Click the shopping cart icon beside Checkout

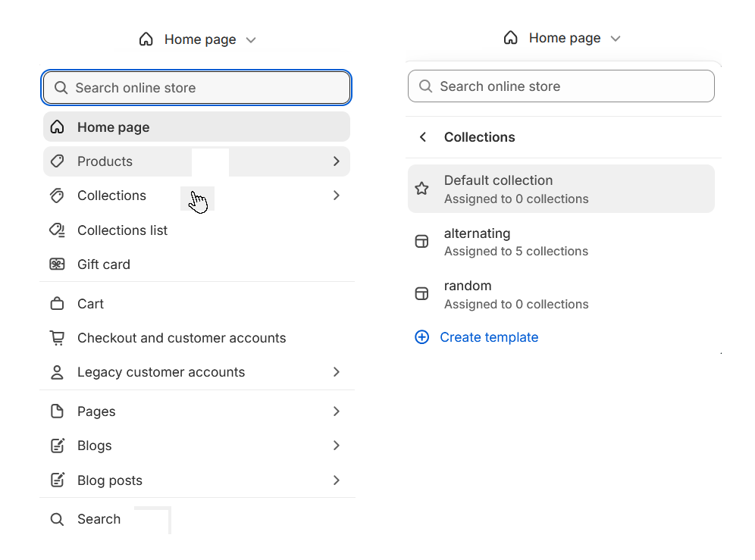coord(58,338)
